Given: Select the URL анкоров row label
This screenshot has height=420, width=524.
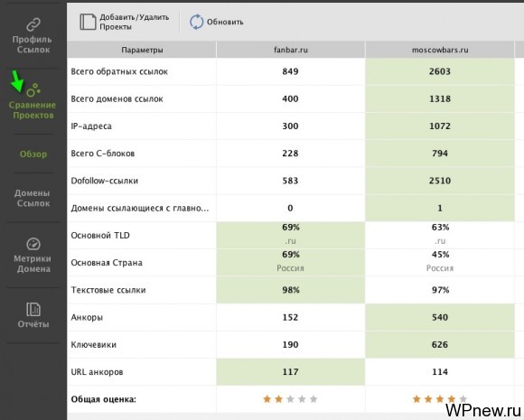Looking at the screenshot, I should click(97, 372).
